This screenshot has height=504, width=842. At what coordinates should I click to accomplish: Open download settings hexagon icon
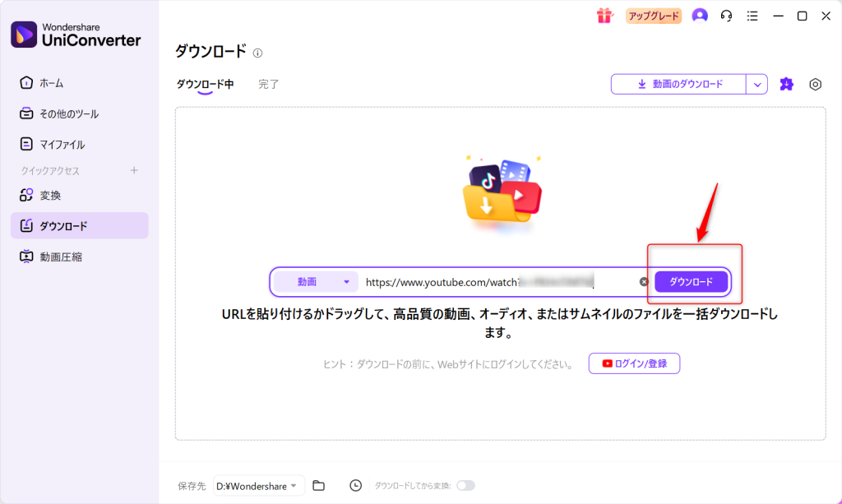815,84
